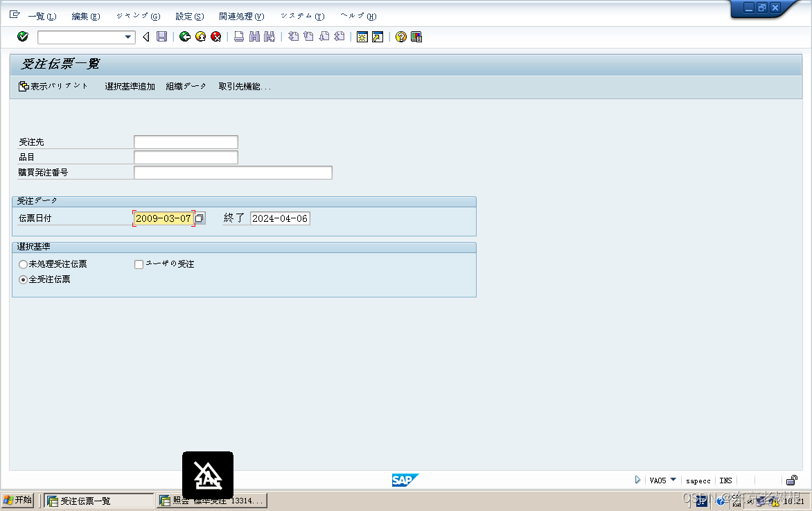
Task: Select the 全受注伝票 radio button
Action: pyautogui.click(x=23, y=279)
